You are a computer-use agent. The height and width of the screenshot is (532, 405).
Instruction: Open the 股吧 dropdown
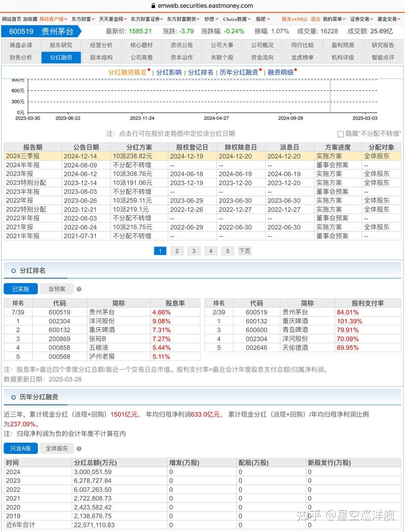[263, 19]
